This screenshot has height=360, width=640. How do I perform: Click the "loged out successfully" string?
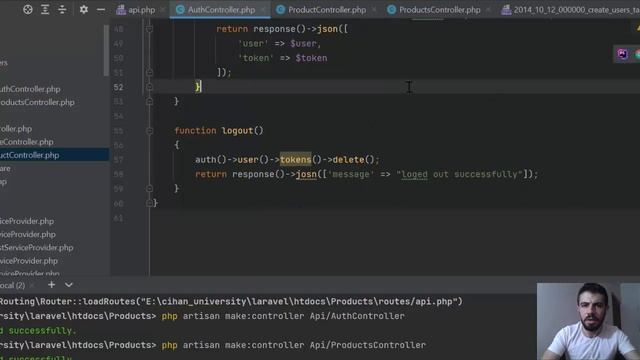[x=460, y=174]
